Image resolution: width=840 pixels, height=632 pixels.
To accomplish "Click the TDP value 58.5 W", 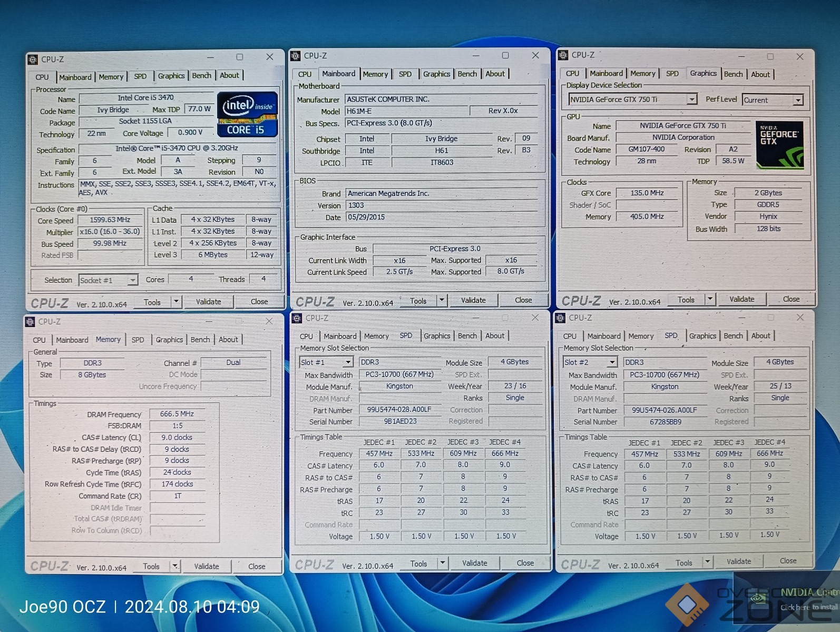I will click(x=734, y=161).
